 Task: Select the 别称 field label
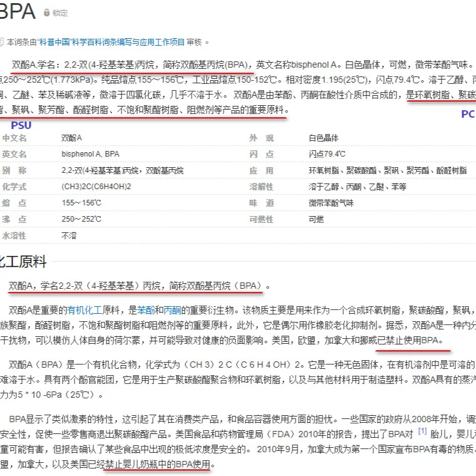[14, 170]
